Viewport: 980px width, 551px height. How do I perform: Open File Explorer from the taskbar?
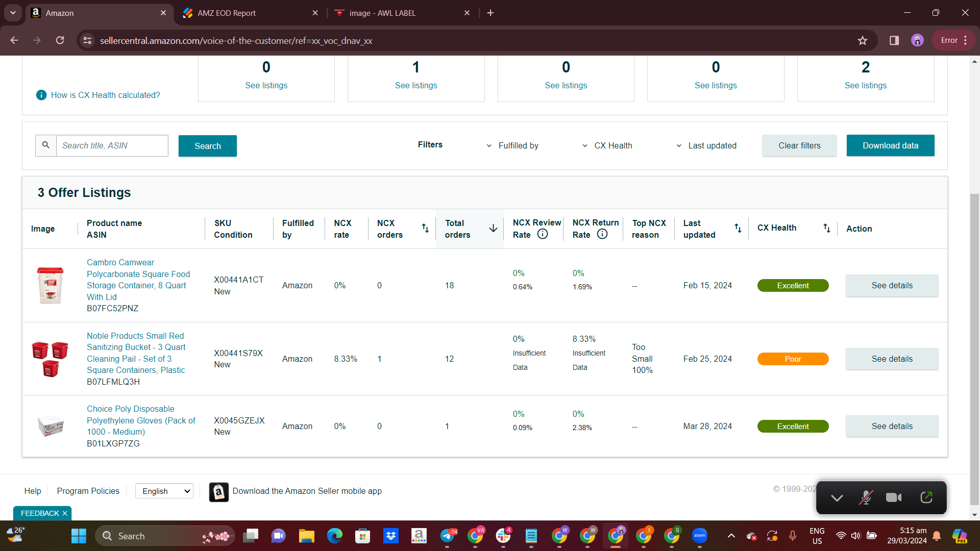coord(306,536)
